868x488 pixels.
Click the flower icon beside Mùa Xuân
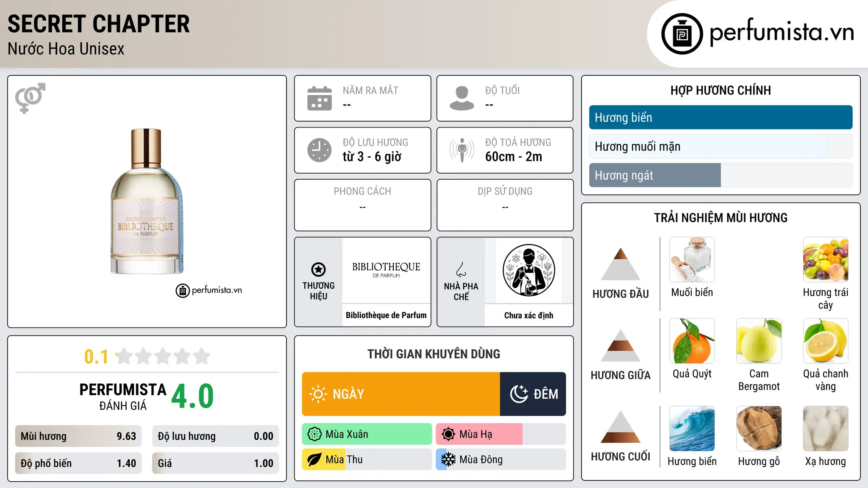(314, 434)
